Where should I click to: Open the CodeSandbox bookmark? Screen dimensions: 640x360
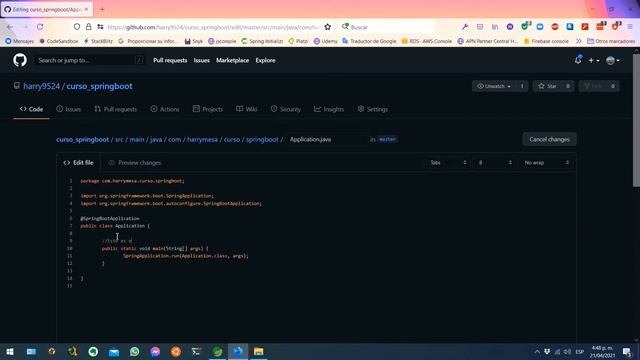(58, 41)
